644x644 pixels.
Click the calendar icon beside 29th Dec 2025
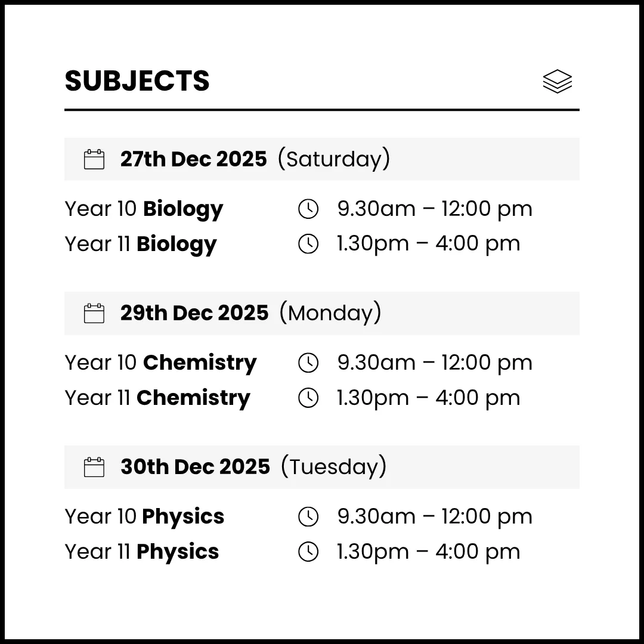[94, 313]
